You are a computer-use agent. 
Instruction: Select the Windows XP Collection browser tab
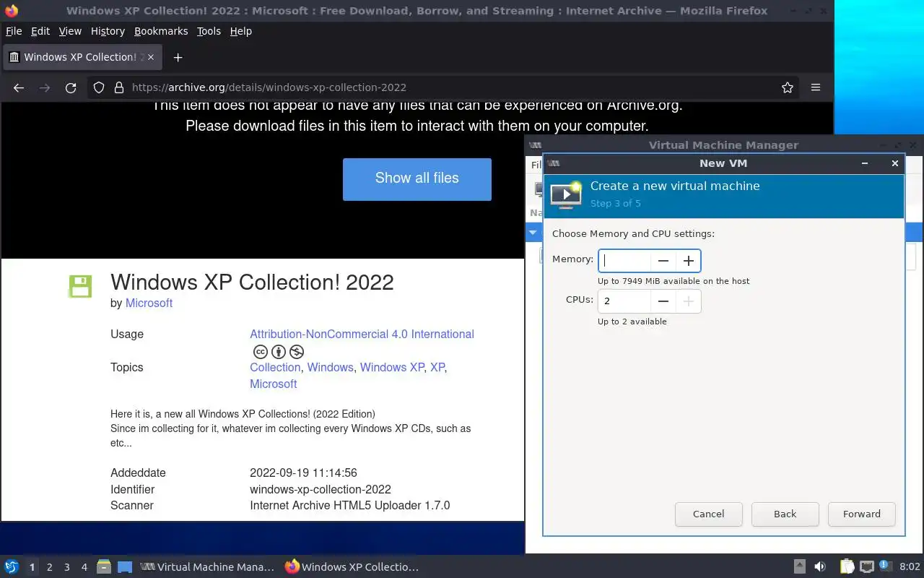click(83, 57)
